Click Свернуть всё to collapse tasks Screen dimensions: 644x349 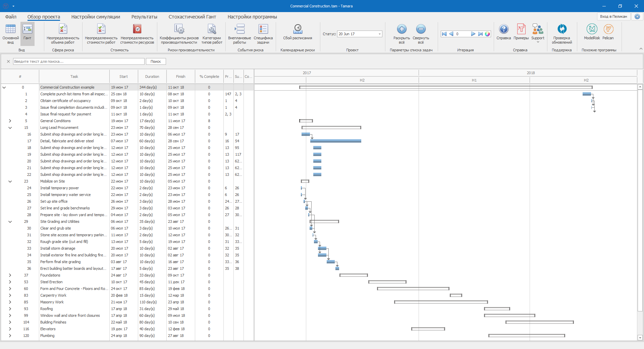421,33
